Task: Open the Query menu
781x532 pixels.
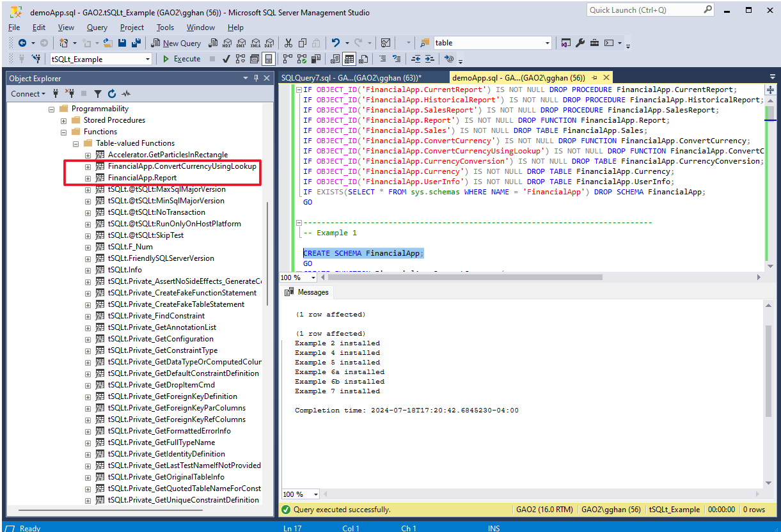Action: tap(97, 27)
